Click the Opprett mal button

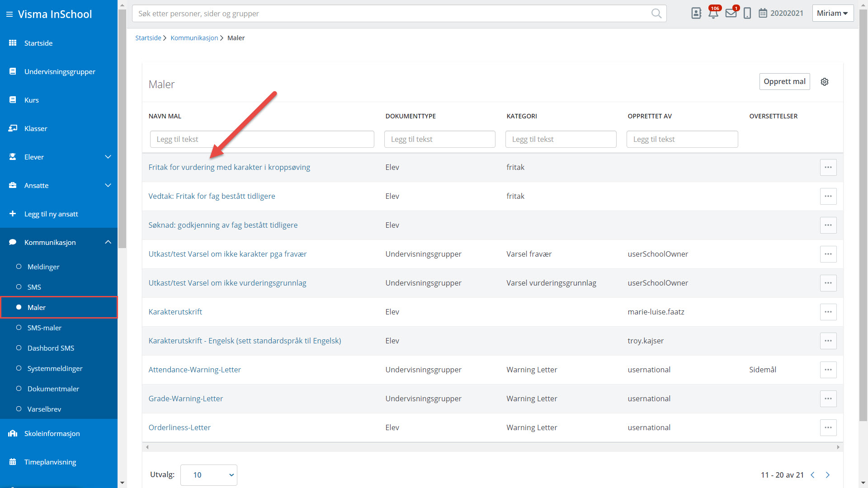(784, 81)
